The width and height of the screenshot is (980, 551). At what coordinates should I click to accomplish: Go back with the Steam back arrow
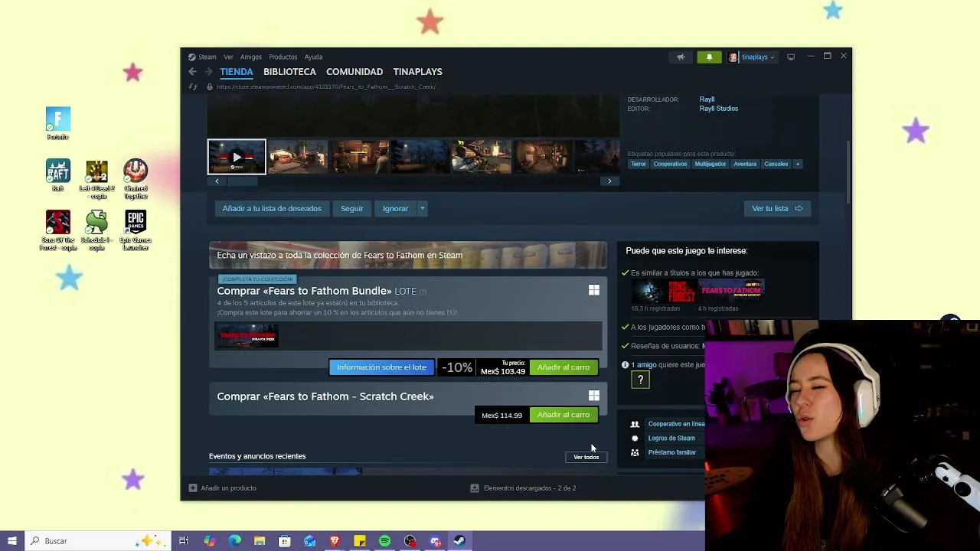coord(192,72)
